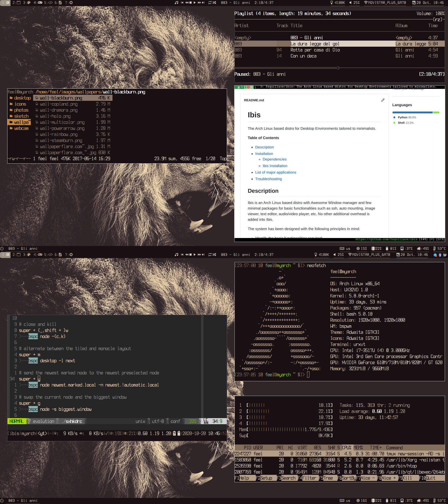Open wifi MOVISTAR_PLUS_6A70 indicator in upper bar
Viewport: 448px width, 504px height.
tap(385, 3)
